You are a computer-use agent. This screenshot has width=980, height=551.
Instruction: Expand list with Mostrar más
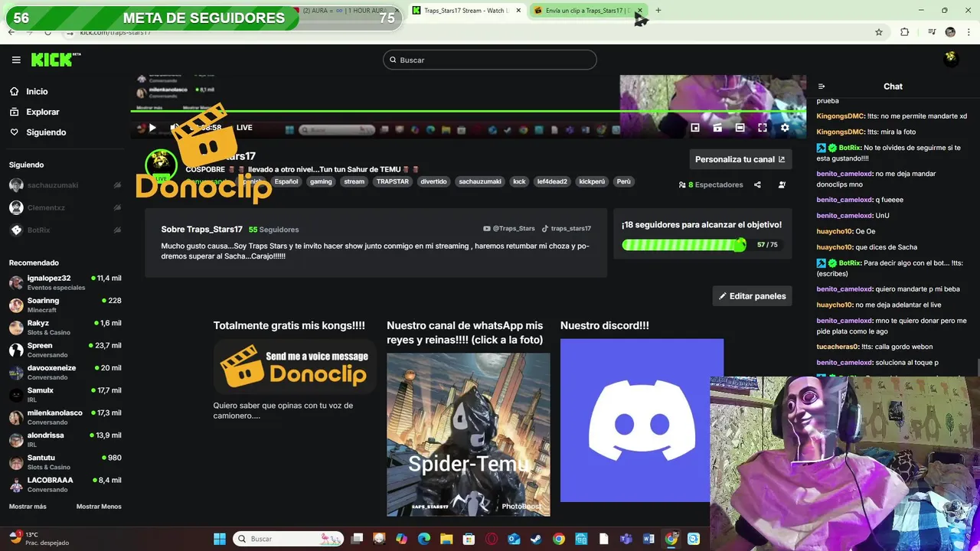coord(28,507)
